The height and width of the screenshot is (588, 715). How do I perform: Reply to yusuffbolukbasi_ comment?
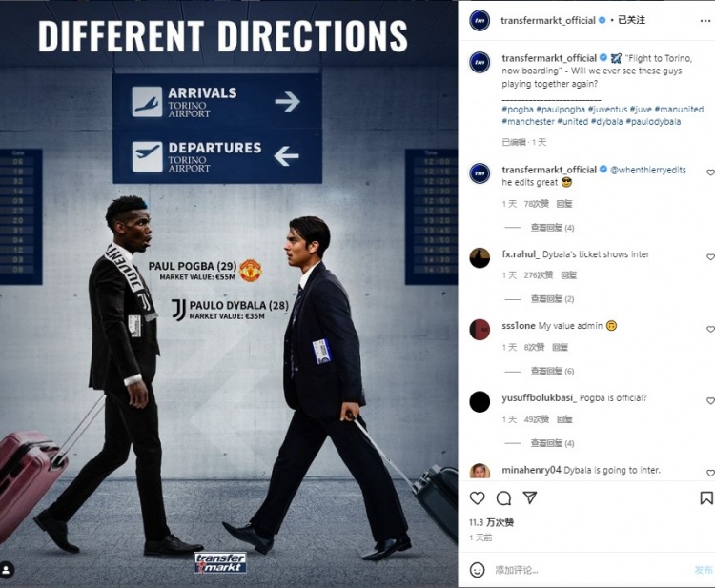pyautogui.click(x=564, y=419)
